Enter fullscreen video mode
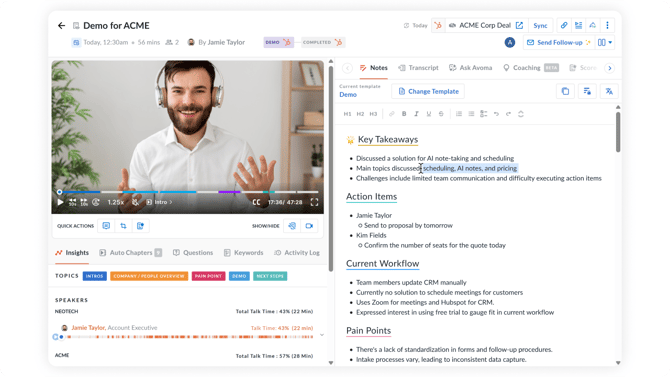 (x=314, y=202)
